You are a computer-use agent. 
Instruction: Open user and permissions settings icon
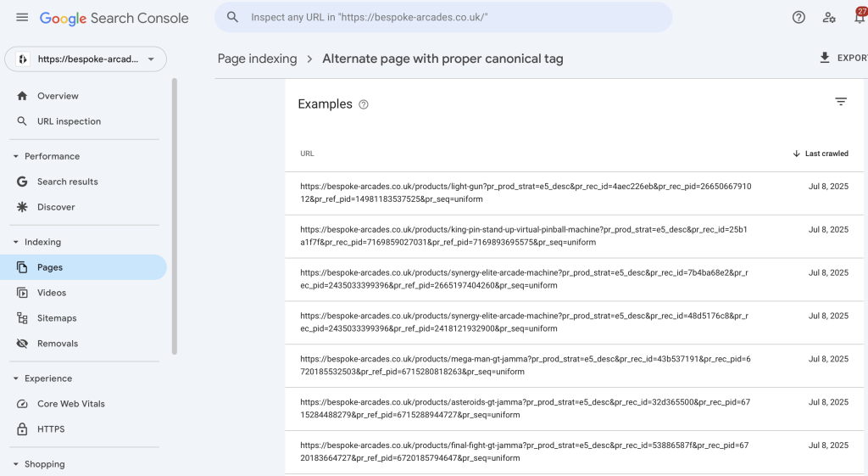[829, 17]
